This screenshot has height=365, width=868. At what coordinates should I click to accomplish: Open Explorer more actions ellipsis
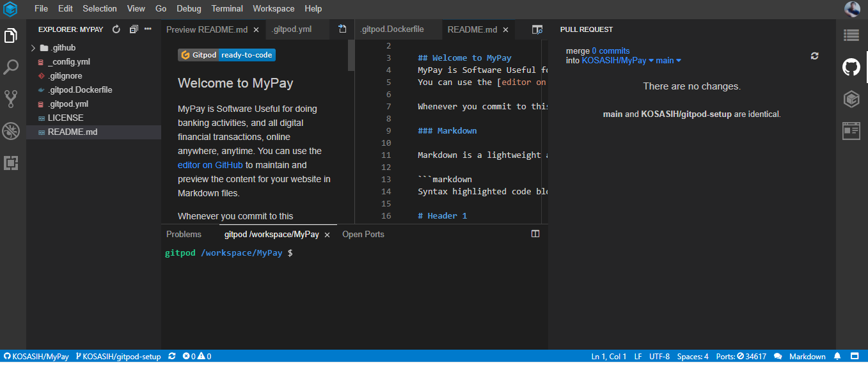(148, 29)
